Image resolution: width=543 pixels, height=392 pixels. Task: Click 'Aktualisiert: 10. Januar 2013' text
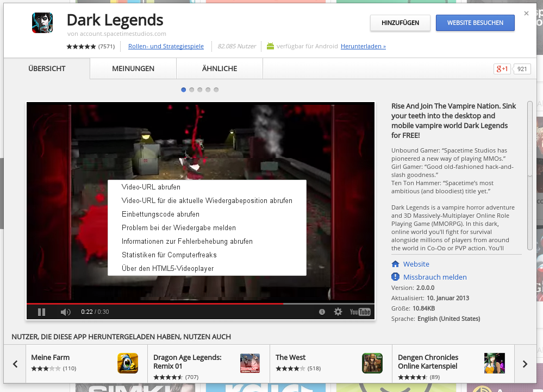tap(430, 298)
